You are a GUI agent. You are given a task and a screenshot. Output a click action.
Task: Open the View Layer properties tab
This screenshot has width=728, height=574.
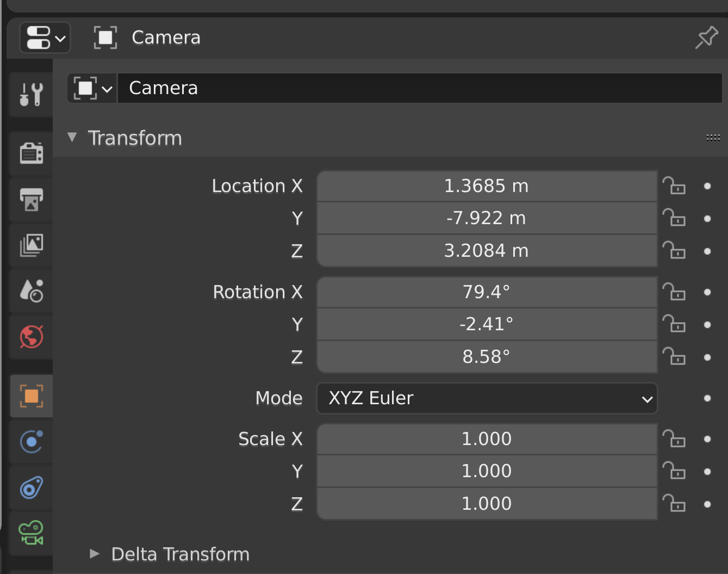(x=32, y=245)
